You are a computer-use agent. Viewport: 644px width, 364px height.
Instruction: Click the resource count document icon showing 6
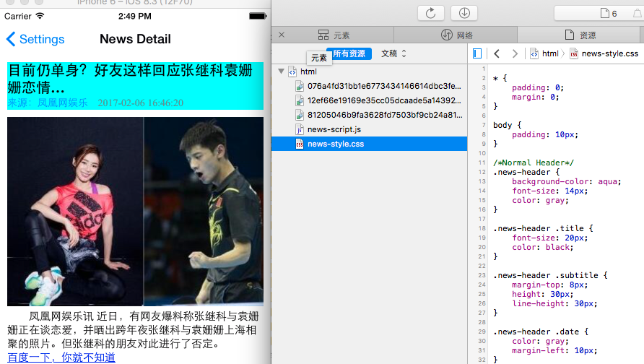tap(609, 14)
